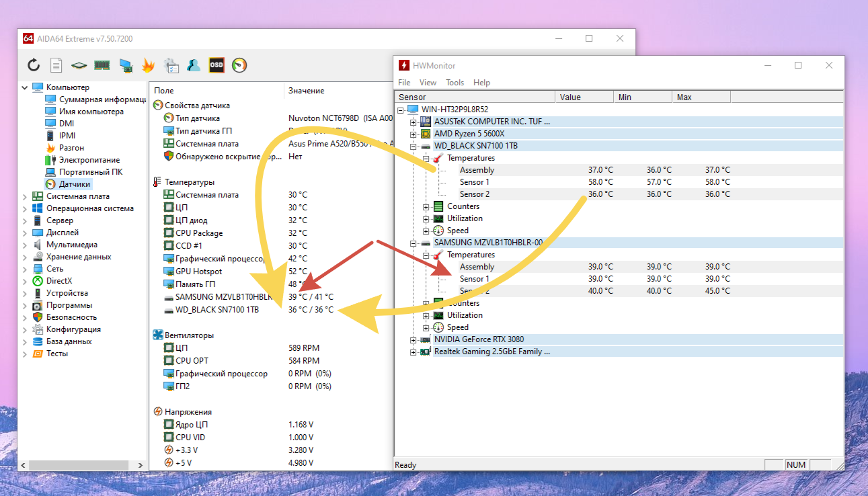The height and width of the screenshot is (496, 868).
Task: Click the Поле column header in AIDA64
Action: point(216,90)
